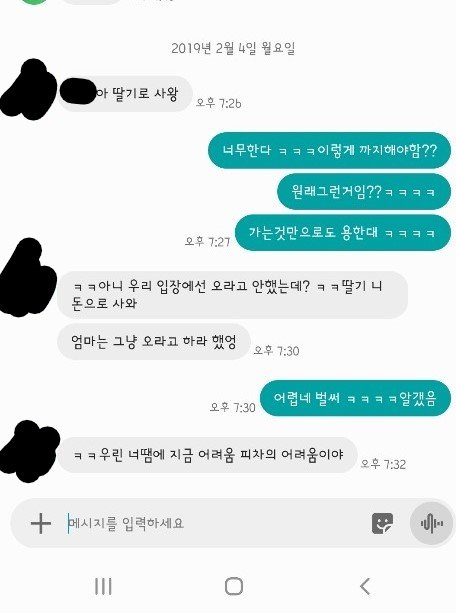
Task: Select the 원래그런거임?? message bubble
Action: [364, 192]
